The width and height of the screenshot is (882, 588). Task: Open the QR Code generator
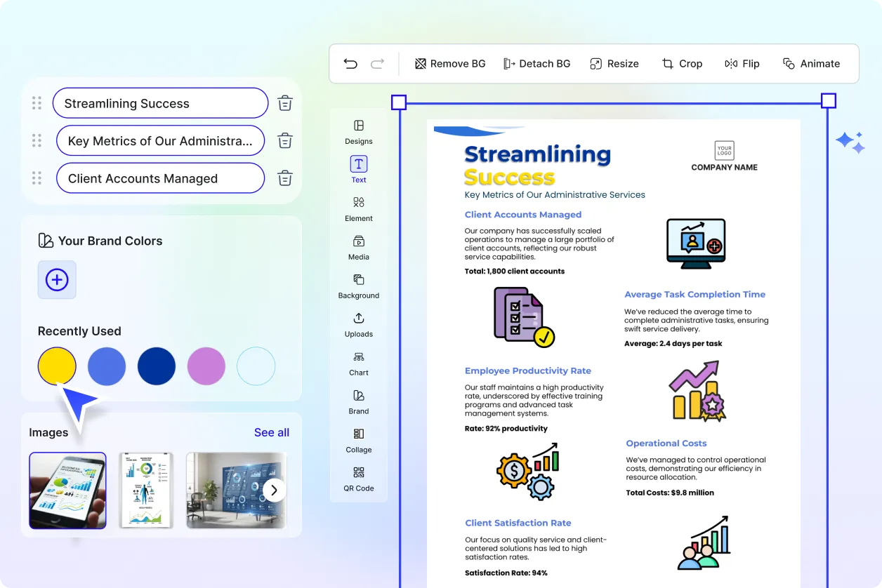[x=359, y=479]
